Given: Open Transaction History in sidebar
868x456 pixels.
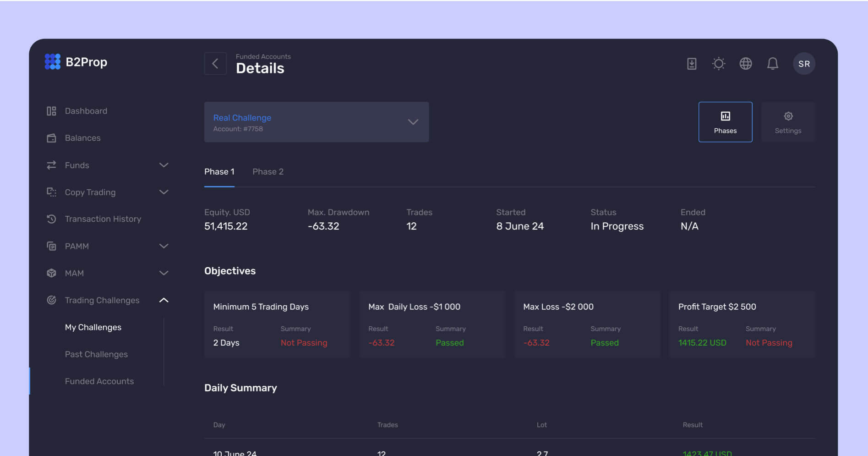Looking at the screenshot, I should coord(103,219).
